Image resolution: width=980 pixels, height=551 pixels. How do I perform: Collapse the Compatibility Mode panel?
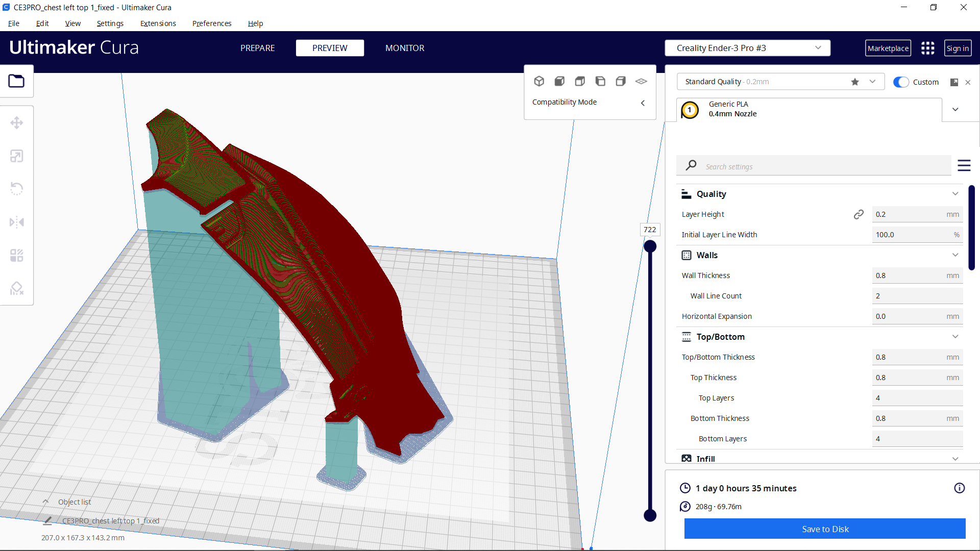(643, 103)
